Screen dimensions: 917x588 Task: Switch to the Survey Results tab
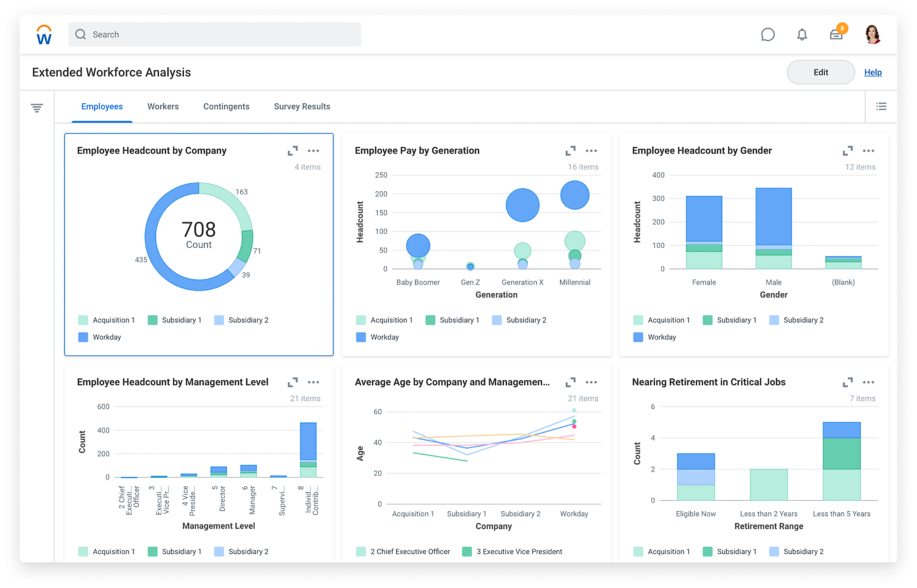point(301,106)
